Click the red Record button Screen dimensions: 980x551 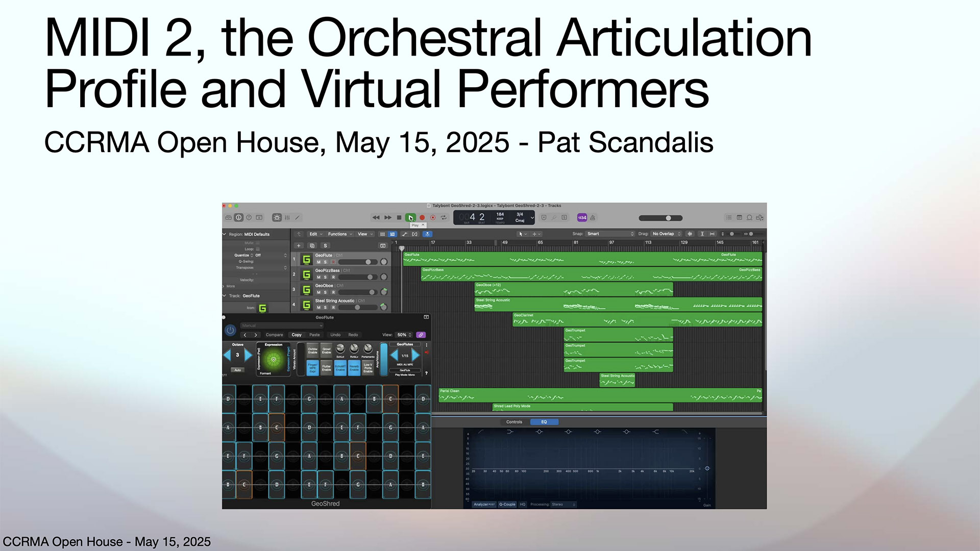422,218
